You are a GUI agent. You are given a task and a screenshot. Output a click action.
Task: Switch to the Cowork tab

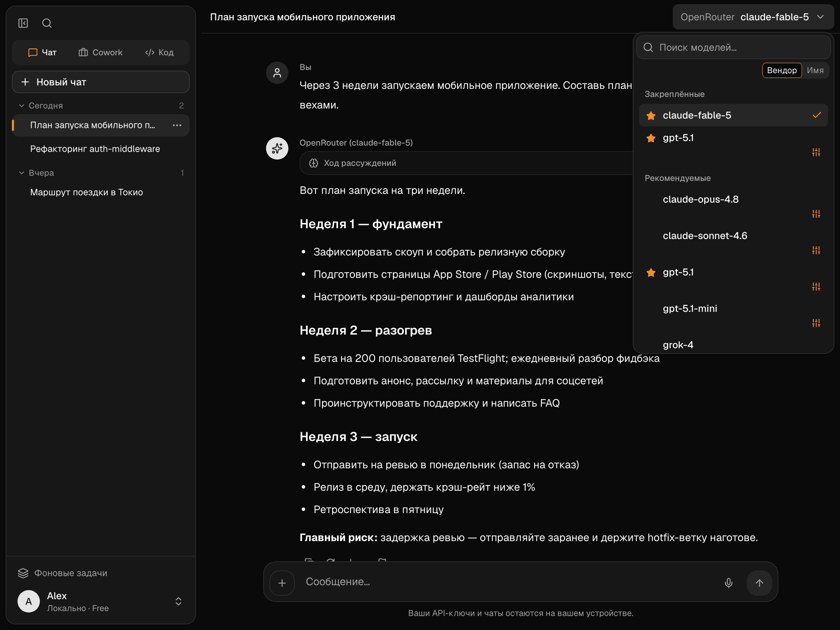coord(101,52)
